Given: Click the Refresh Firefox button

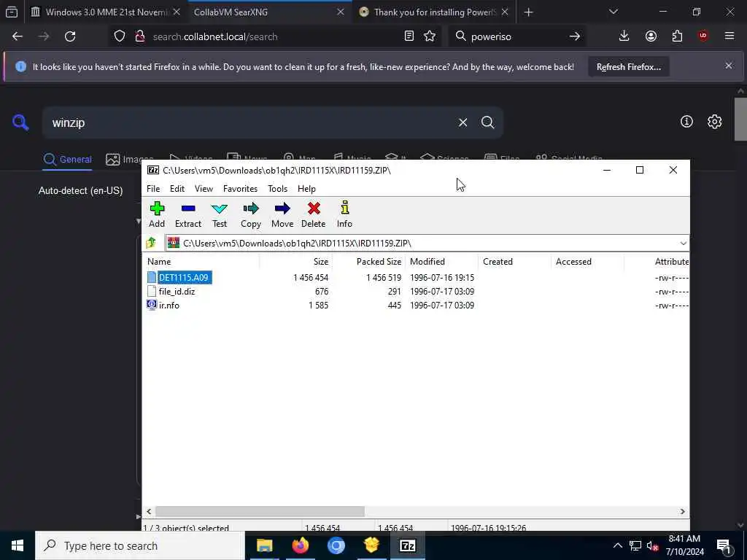Looking at the screenshot, I should coord(628,67).
